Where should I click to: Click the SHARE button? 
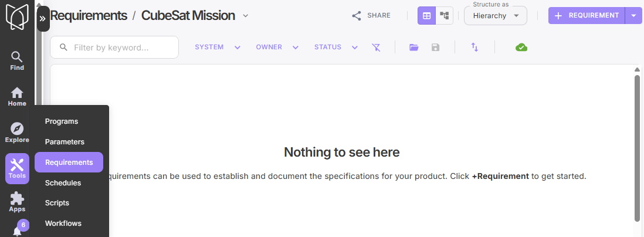pyautogui.click(x=371, y=16)
